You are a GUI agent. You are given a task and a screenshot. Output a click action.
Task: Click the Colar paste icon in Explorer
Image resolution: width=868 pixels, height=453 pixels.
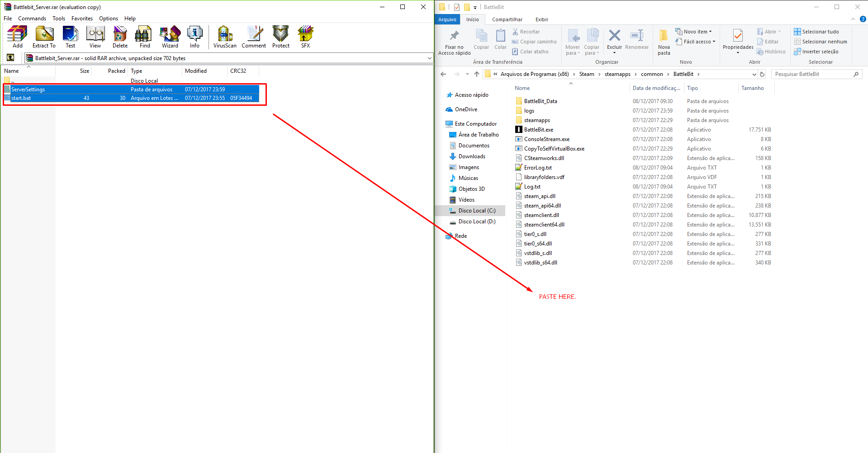click(500, 39)
